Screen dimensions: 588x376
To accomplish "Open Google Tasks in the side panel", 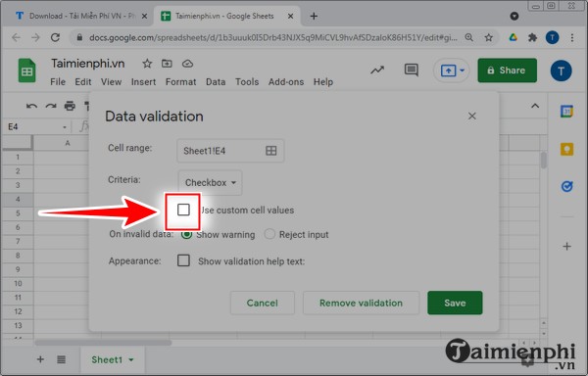I will click(566, 186).
